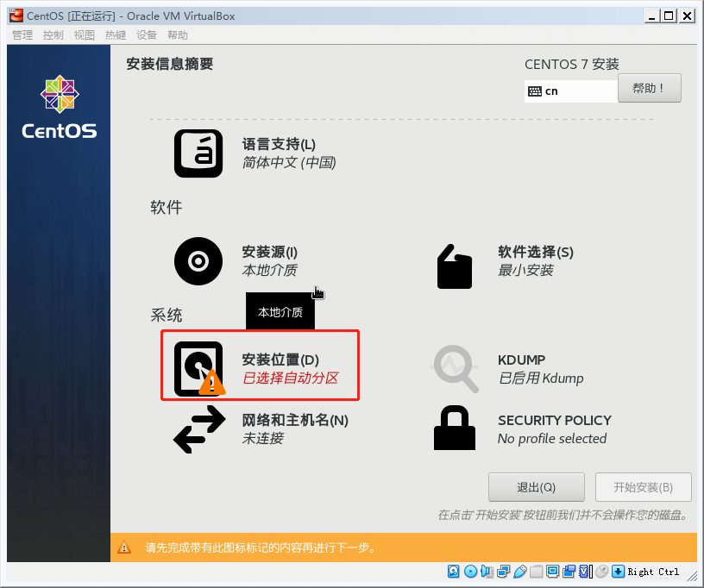The image size is (704, 588).
Task: Open the 设备 menu
Action: coord(147,35)
